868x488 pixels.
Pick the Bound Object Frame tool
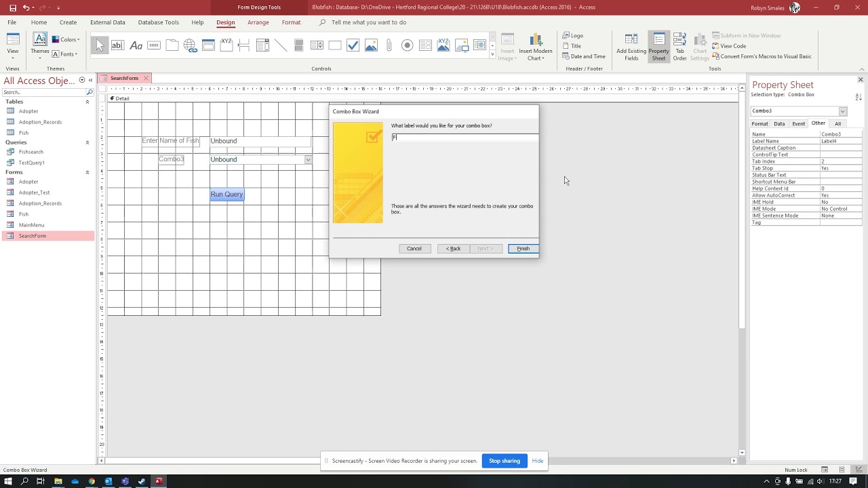(443, 45)
